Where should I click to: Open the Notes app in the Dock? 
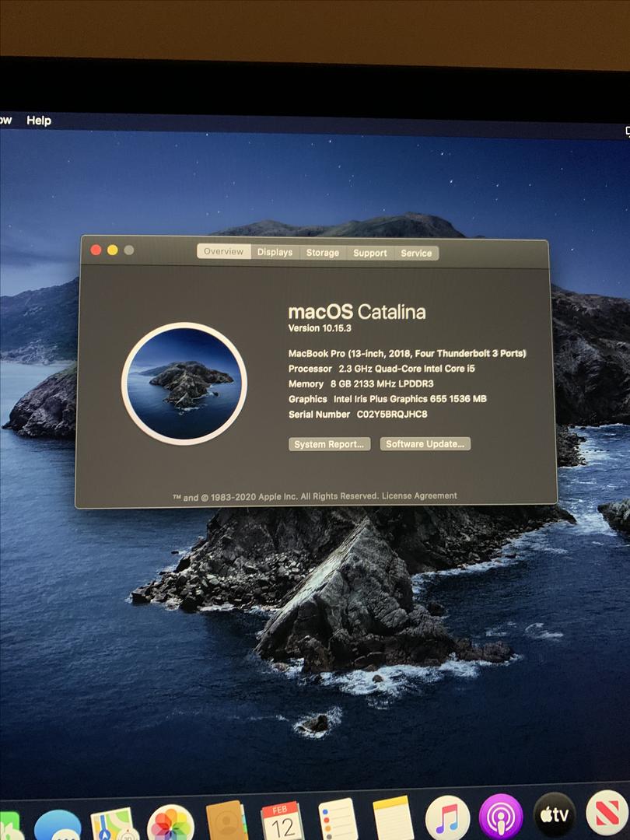(393, 818)
